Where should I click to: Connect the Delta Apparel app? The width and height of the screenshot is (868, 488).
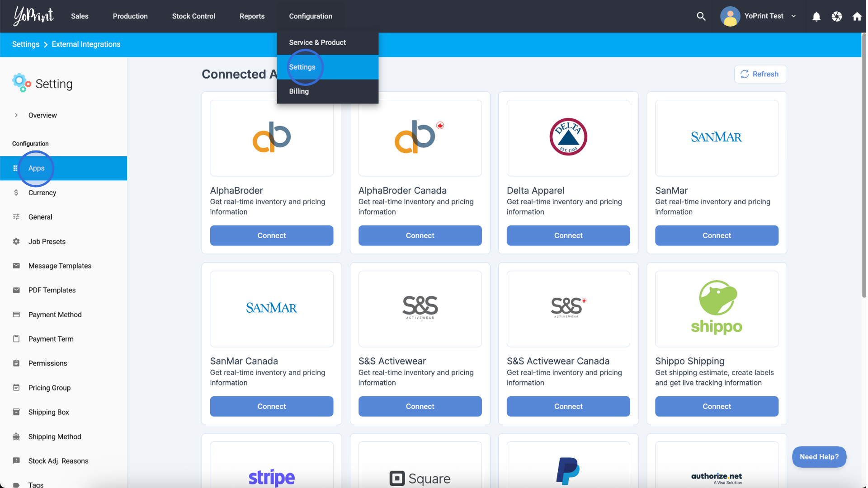tap(568, 235)
